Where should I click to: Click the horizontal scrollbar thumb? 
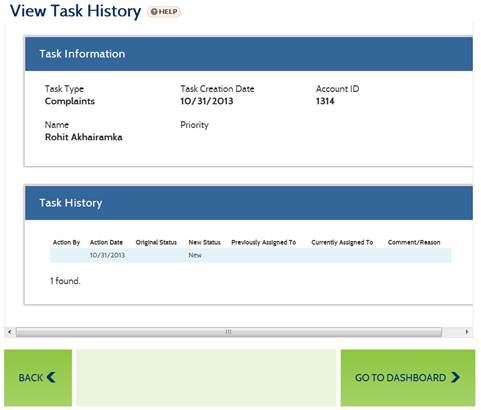[x=229, y=332]
